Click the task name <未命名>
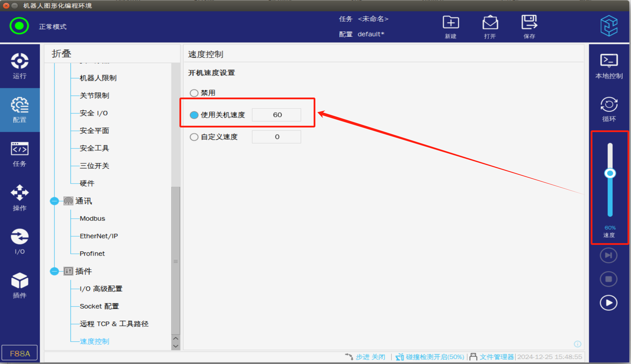Screen dimensions: 631x364 [373, 19]
